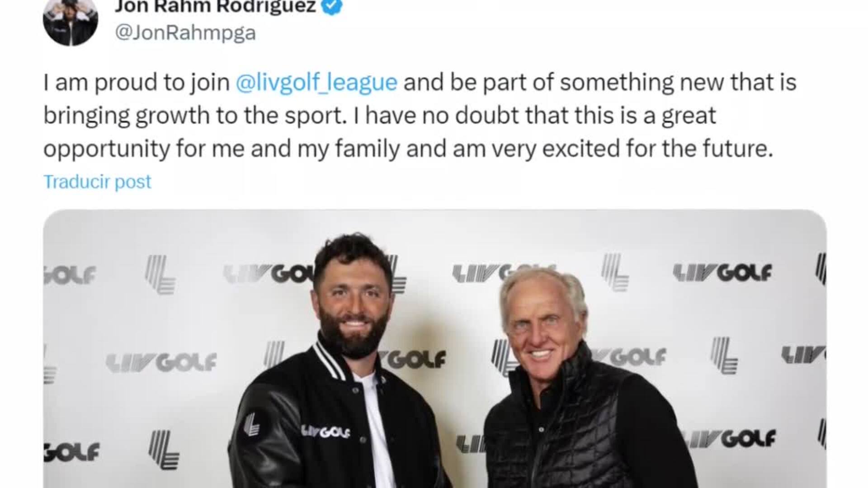Visit the @JonRahmpga handle
This screenshot has width=868, height=488.
coord(185,33)
